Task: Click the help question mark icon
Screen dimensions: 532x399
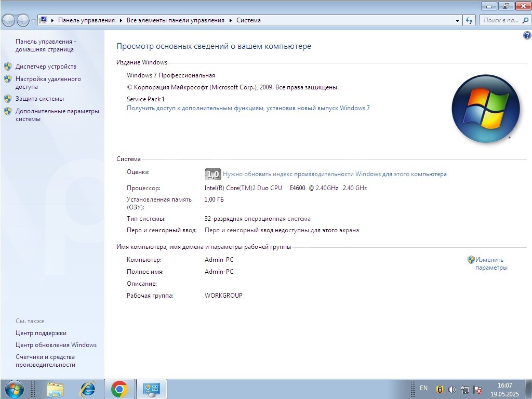Action: coord(527,36)
